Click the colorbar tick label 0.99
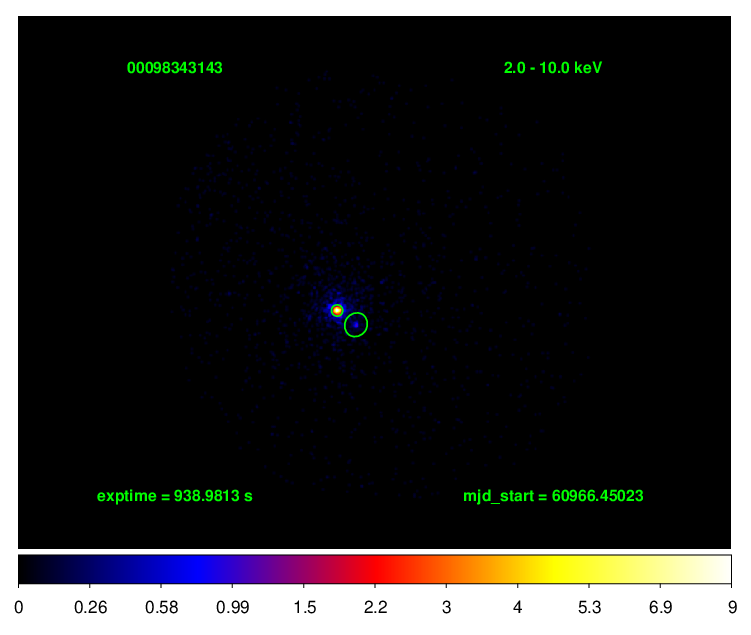Viewport: 751px width, 635px height. [x=233, y=608]
